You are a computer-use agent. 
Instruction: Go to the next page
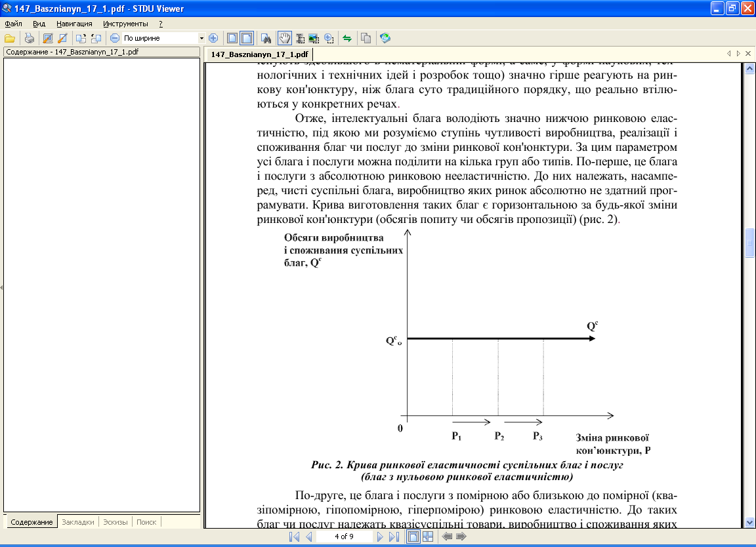click(380, 537)
